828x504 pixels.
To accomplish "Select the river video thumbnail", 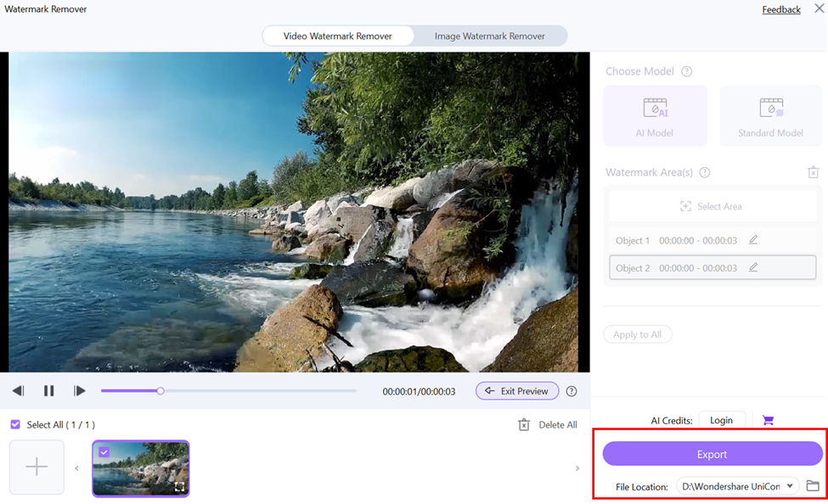I will pyautogui.click(x=141, y=468).
